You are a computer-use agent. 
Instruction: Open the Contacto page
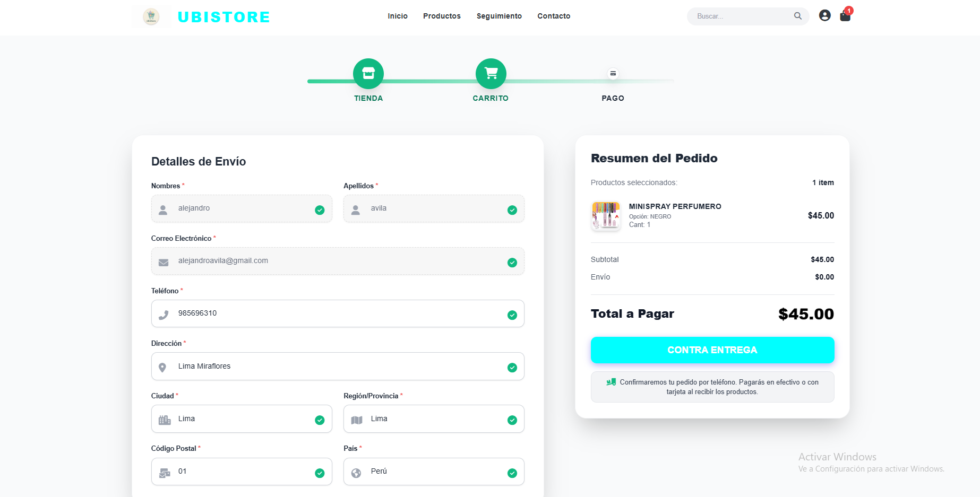pyautogui.click(x=554, y=16)
